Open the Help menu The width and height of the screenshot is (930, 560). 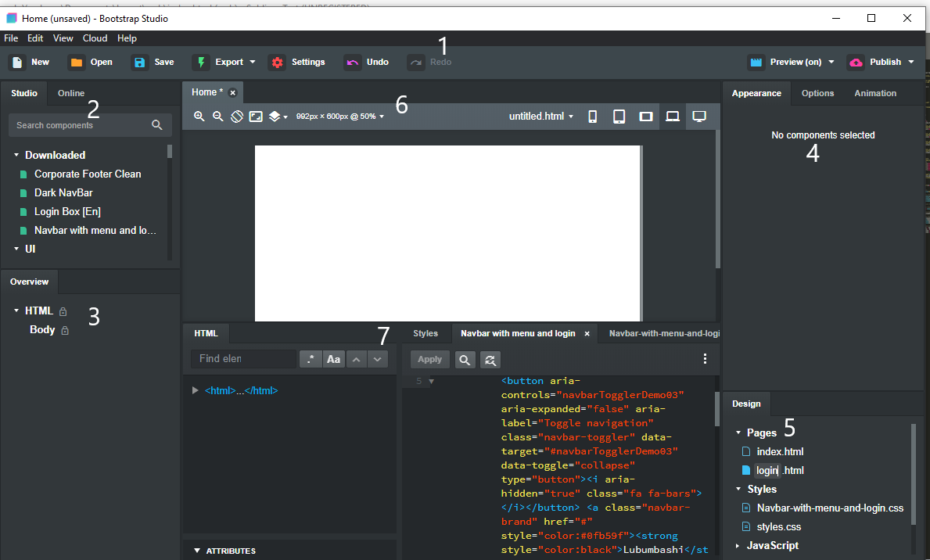(x=127, y=38)
